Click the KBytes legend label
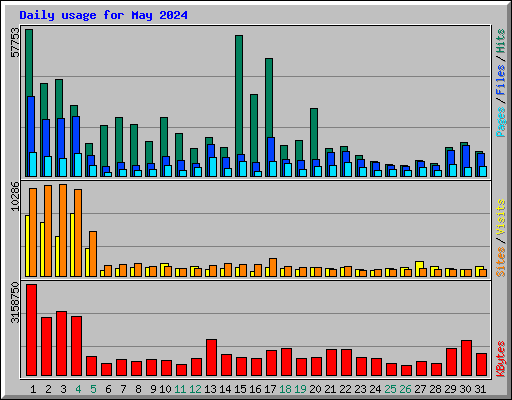This screenshot has width=512, height=400. [x=501, y=359]
